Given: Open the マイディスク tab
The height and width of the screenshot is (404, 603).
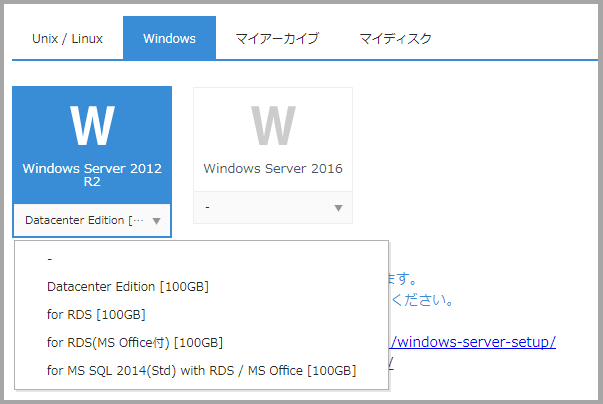Looking at the screenshot, I should click(x=395, y=38).
